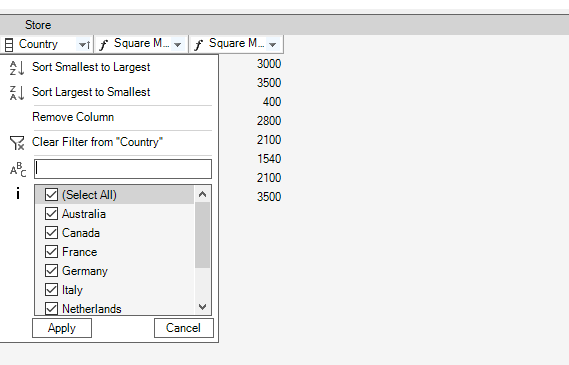Click the Country column table icon

9,45
